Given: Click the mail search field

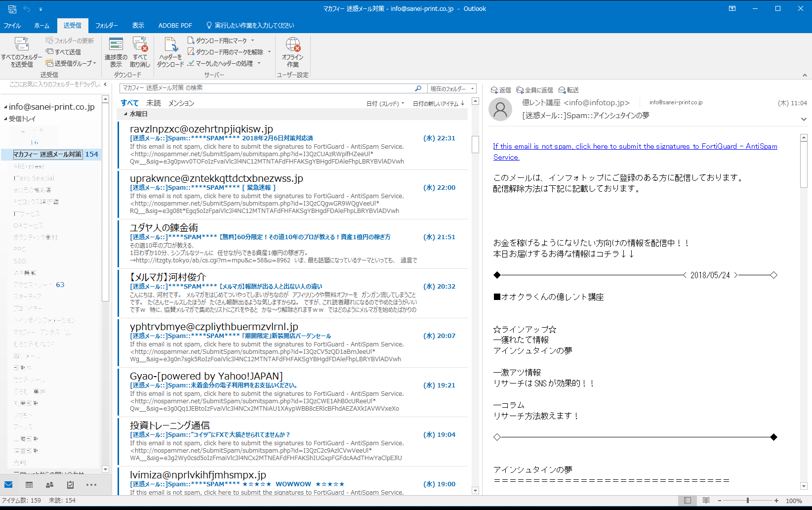Looking at the screenshot, I should pyautogui.click(x=267, y=88).
